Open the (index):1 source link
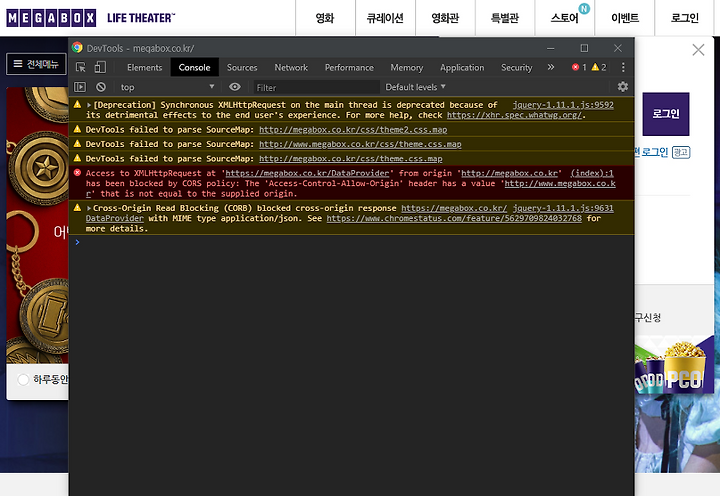This screenshot has width=720, height=496. (592, 173)
